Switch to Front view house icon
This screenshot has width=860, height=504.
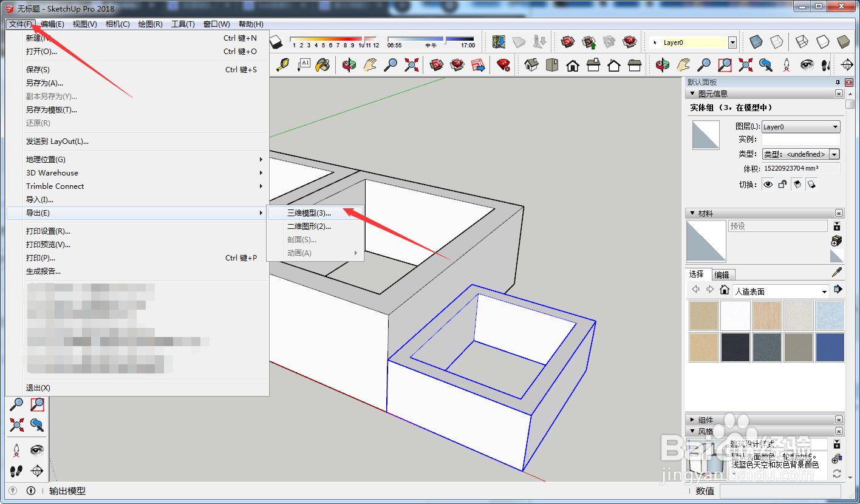[x=573, y=65]
